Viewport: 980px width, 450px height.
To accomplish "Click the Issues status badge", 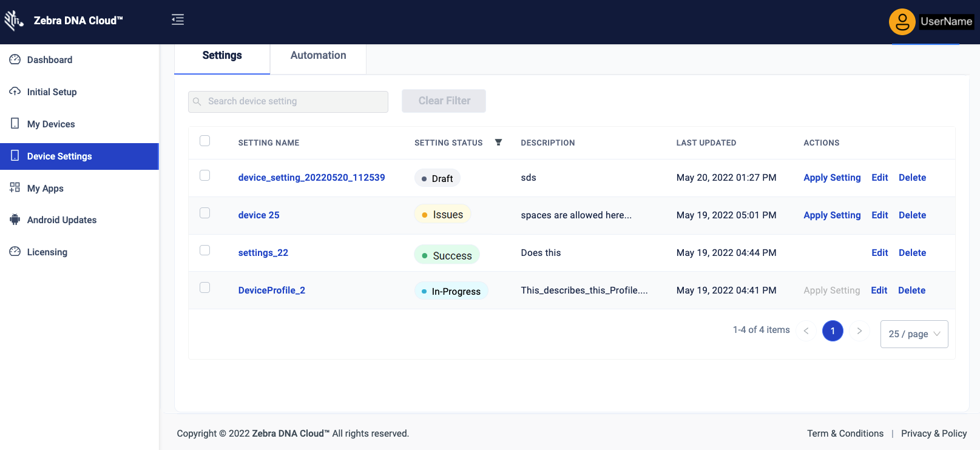I will pos(442,215).
